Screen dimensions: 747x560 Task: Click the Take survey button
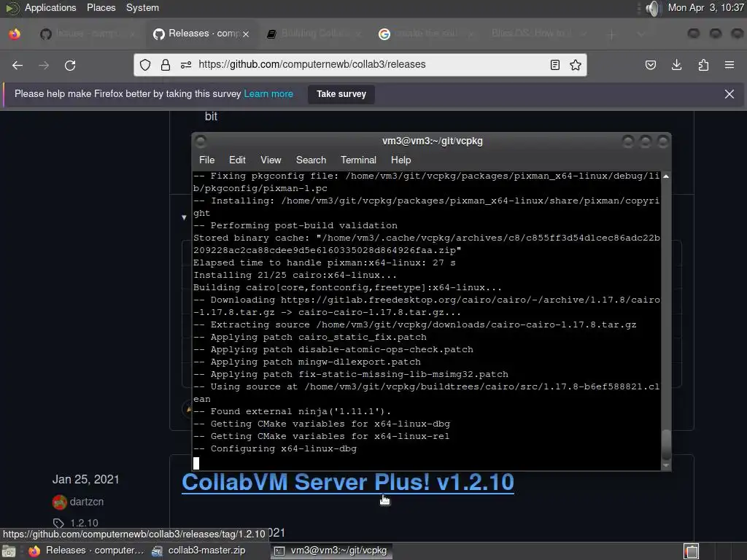341,94
